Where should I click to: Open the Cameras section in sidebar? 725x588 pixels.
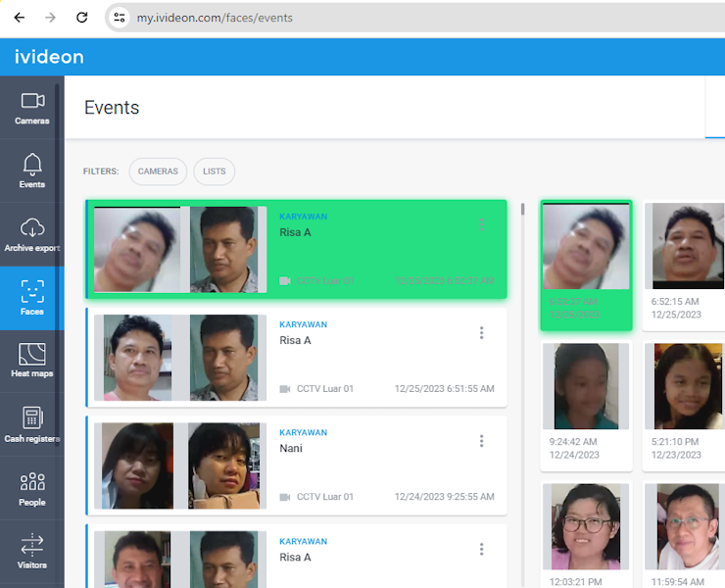click(x=32, y=108)
